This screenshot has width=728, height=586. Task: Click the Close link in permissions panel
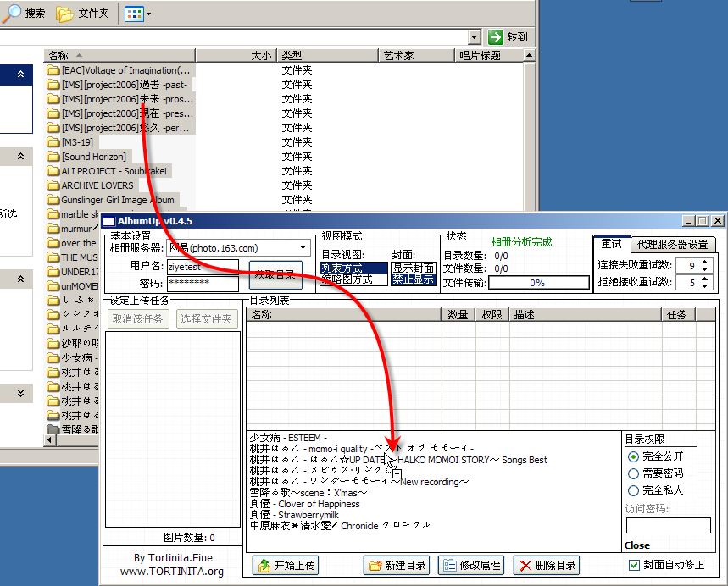[x=637, y=545]
